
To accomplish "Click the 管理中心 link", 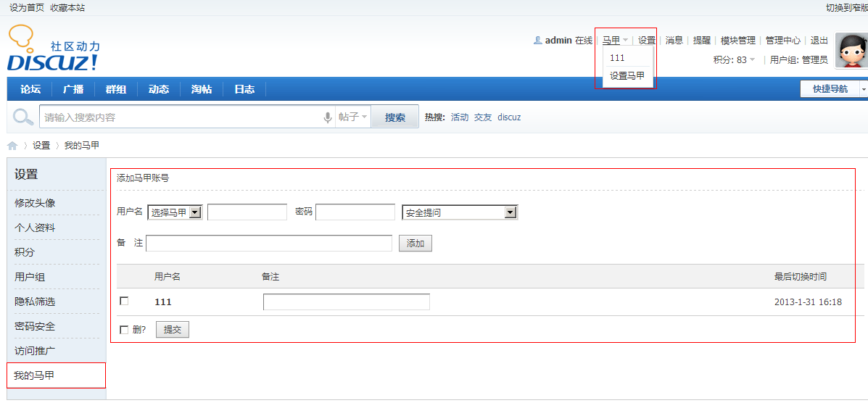I will [x=782, y=41].
